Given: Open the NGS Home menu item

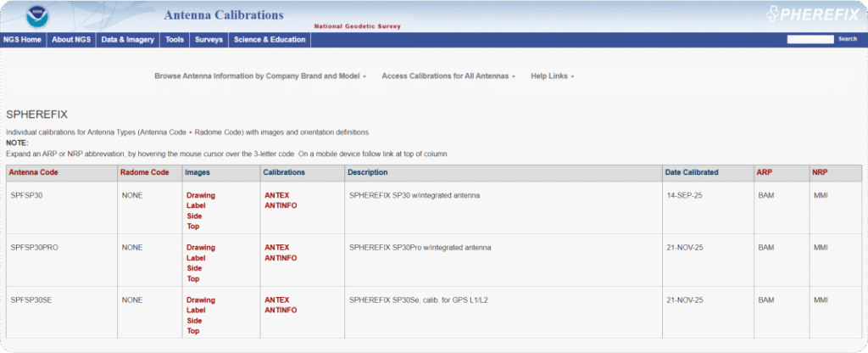Looking at the screenshot, I should click(x=22, y=39).
